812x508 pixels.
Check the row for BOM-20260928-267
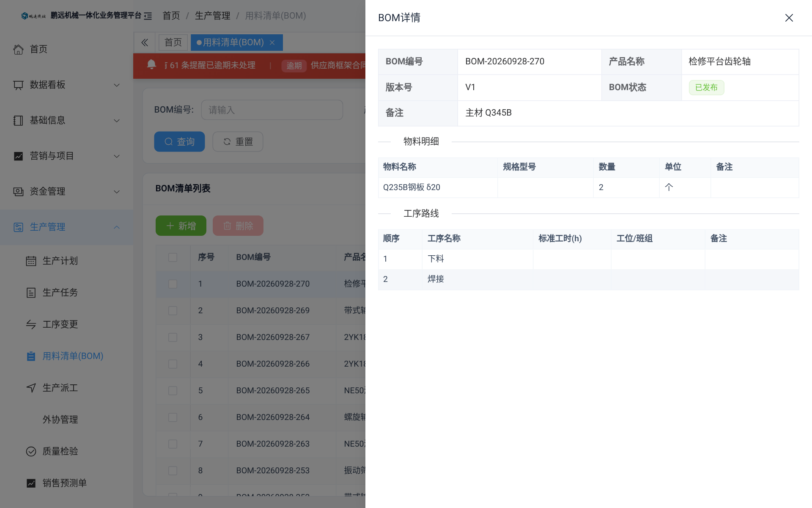point(173,337)
